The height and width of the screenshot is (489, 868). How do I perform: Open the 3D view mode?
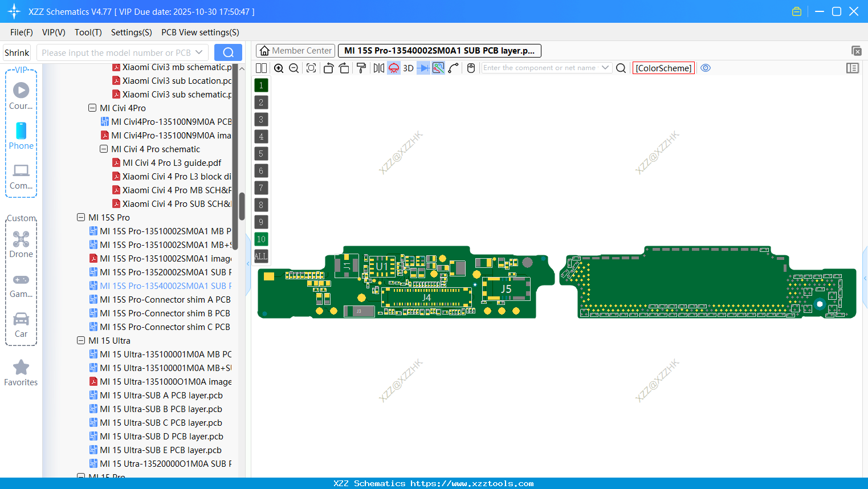click(x=408, y=68)
